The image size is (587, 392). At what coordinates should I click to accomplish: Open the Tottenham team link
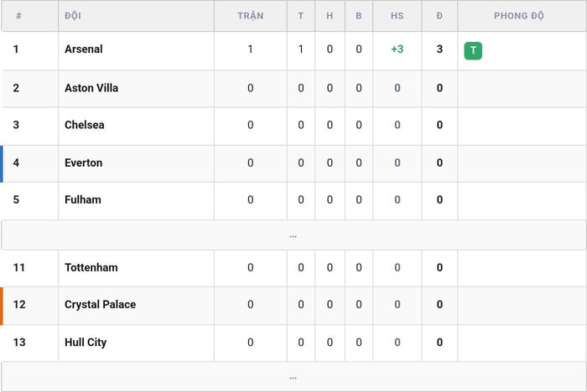click(91, 267)
